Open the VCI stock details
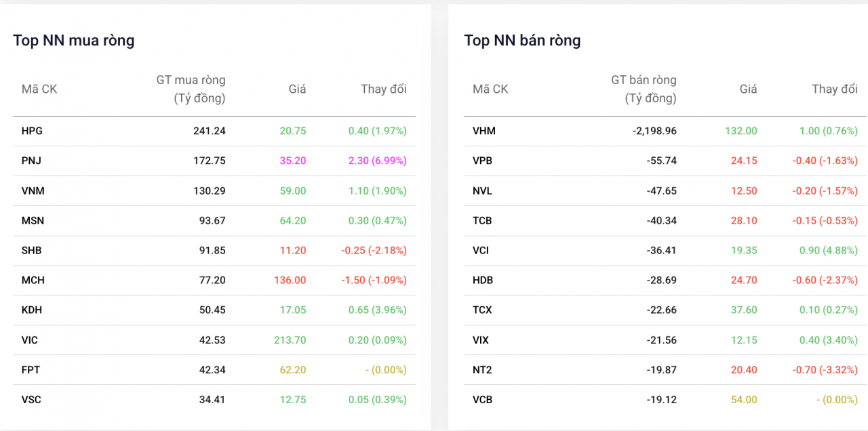This screenshot has width=868, height=431. [481, 250]
